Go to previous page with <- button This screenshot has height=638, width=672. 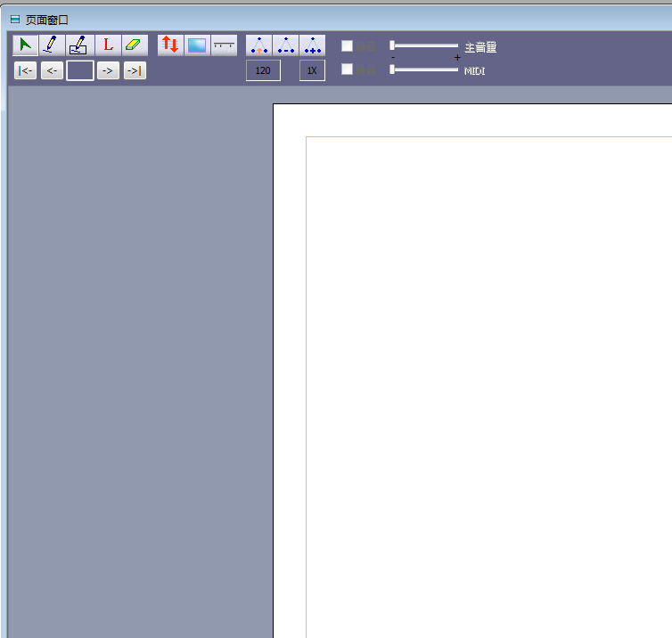(x=52, y=70)
